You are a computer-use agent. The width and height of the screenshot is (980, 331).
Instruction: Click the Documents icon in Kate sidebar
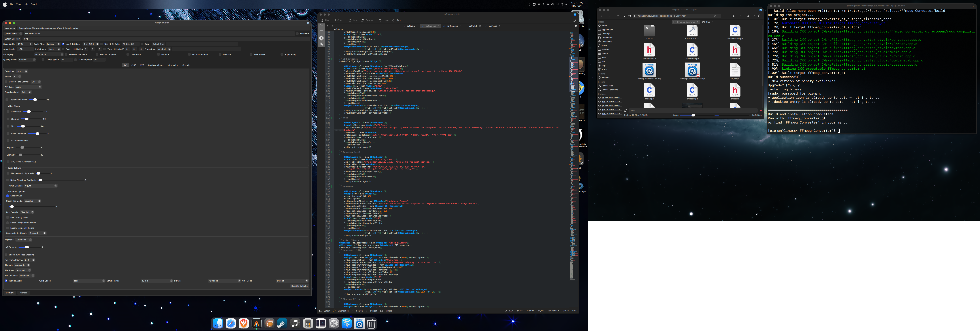tap(321, 26)
